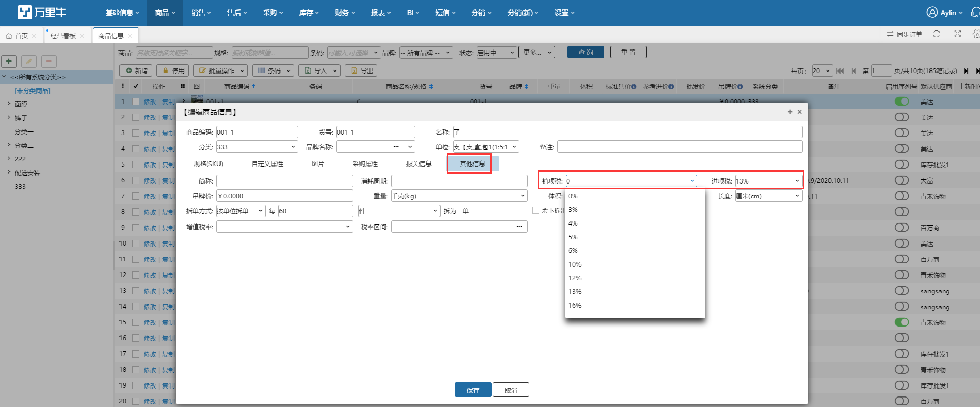Image resolution: width=980 pixels, height=407 pixels.
Task: Click the 吊牌价 input field
Action: click(284, 196)
